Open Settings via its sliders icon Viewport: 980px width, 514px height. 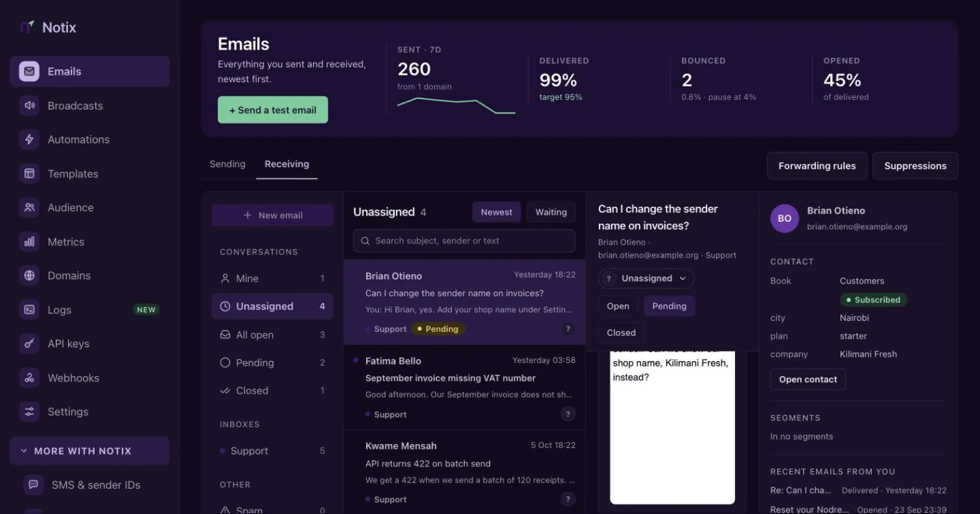click(x=29, y=411)
